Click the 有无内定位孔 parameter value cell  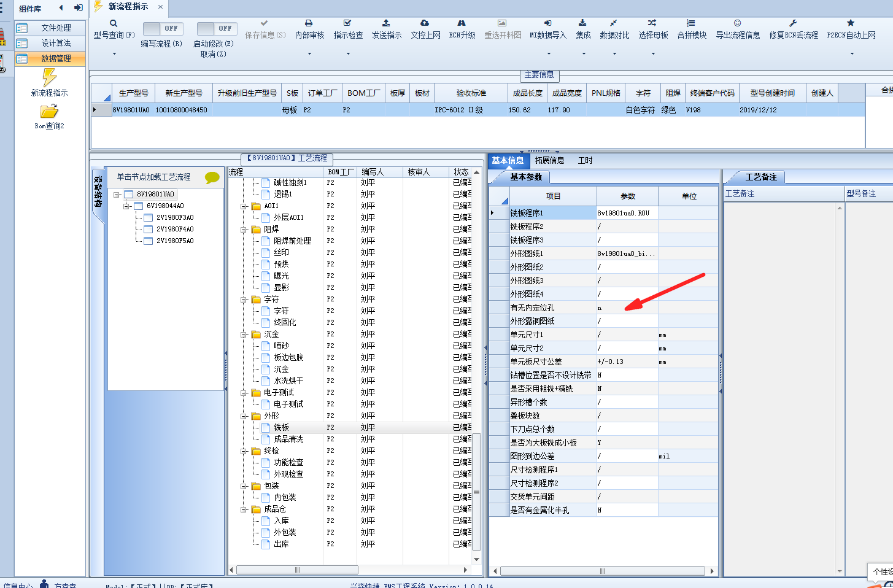[x=627, y=308]
